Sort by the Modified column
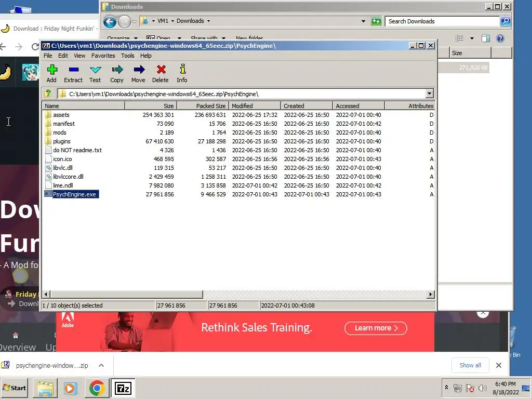This screenshot has width=532, height=399. 255,106
